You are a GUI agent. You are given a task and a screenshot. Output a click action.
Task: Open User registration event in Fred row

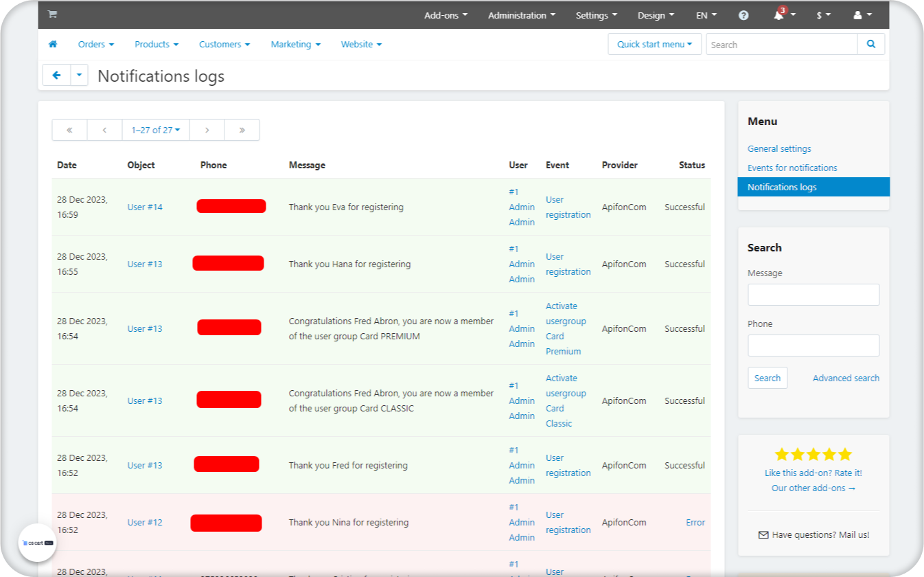[568, 465]
